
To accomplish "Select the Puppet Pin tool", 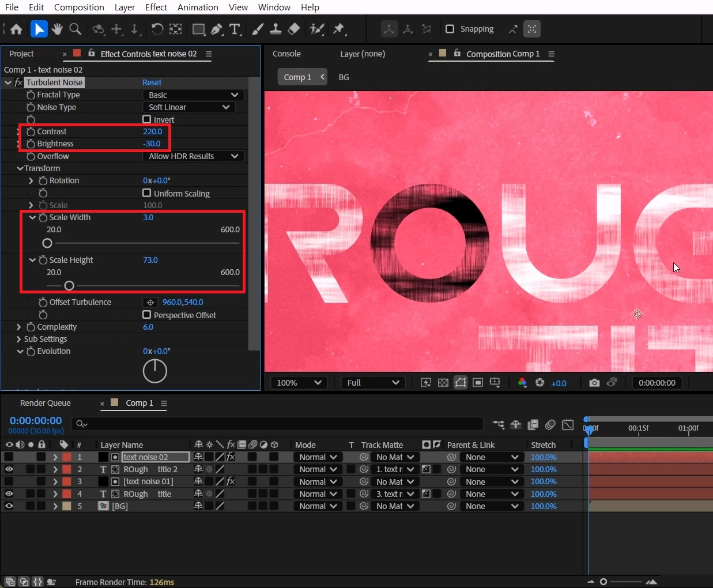I will (339, 29).
